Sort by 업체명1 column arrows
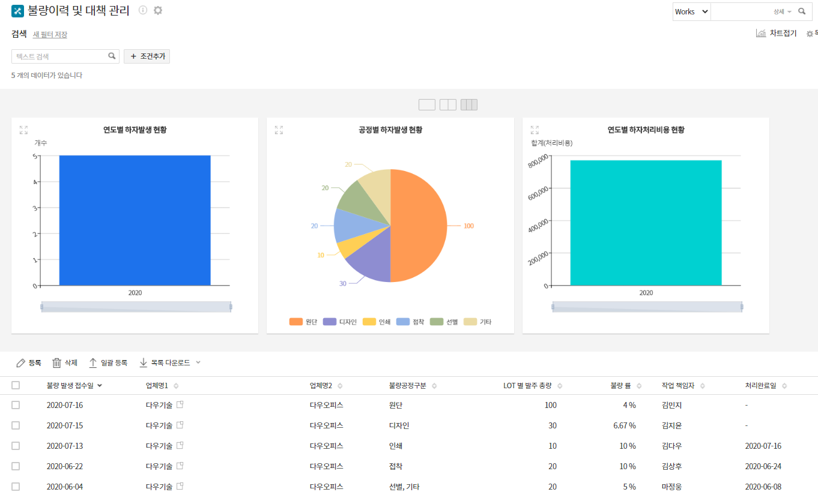 click(x=176, y=386)
